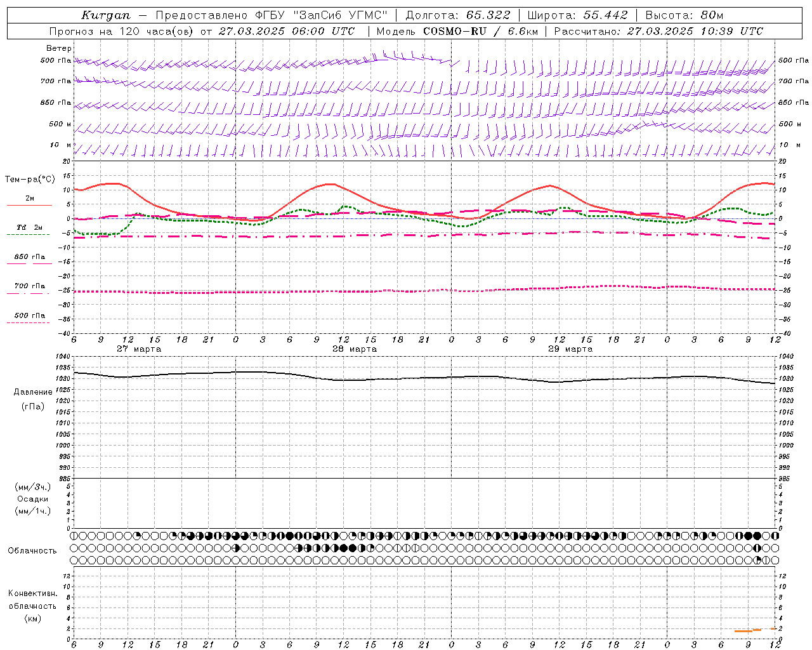
Task: Click the '2м' temperature legend entry
Action: 30,199
